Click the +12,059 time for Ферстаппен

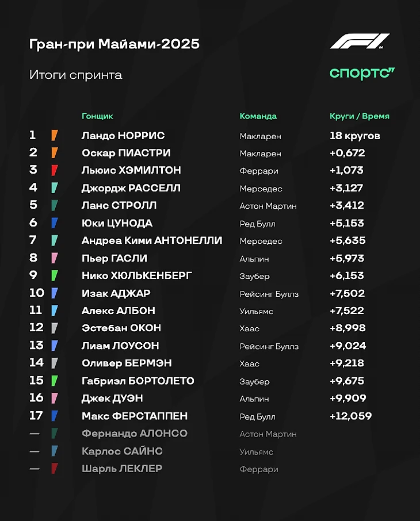[350, 416]
